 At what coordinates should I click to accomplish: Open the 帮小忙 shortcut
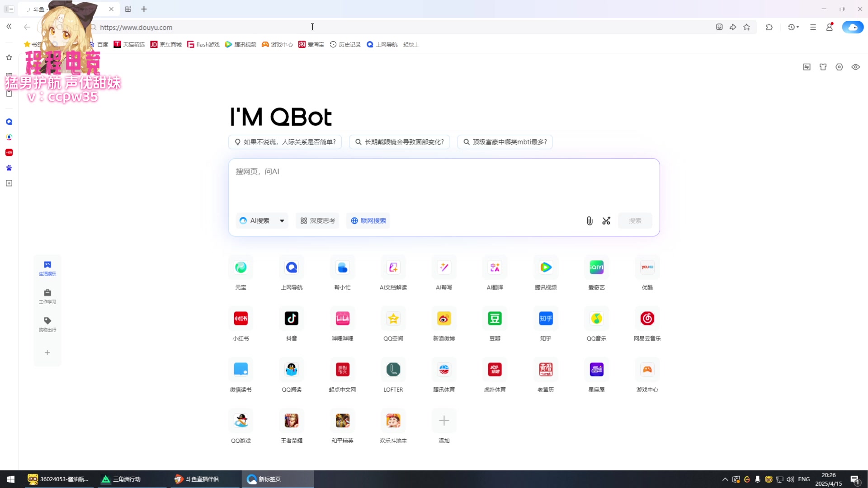(x=342, y=267)
